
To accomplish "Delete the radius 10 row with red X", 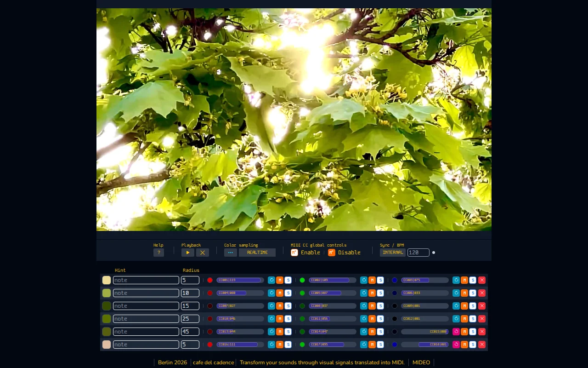I will [482, 293].
